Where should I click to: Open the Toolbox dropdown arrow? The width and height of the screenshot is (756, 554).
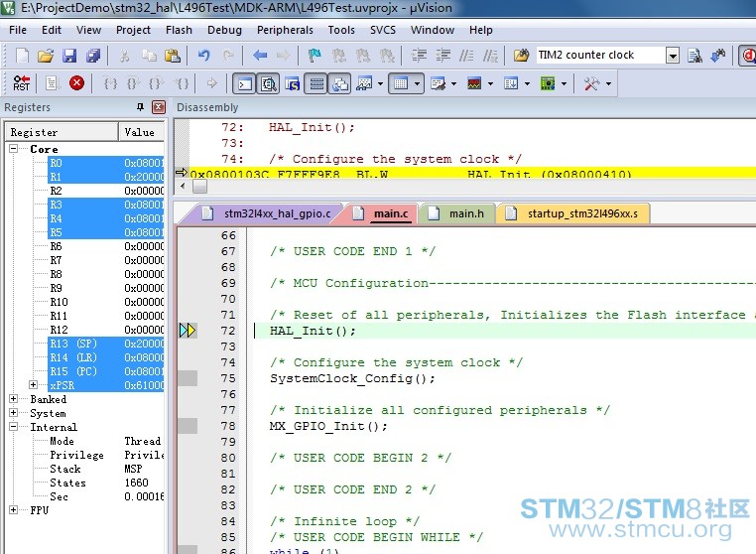608,84
